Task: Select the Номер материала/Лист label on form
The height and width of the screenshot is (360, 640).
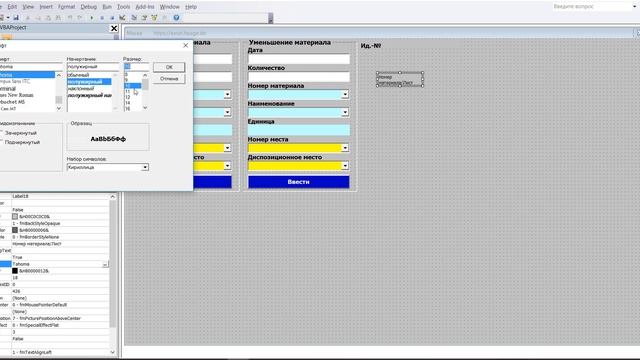Action: [400, 79]
